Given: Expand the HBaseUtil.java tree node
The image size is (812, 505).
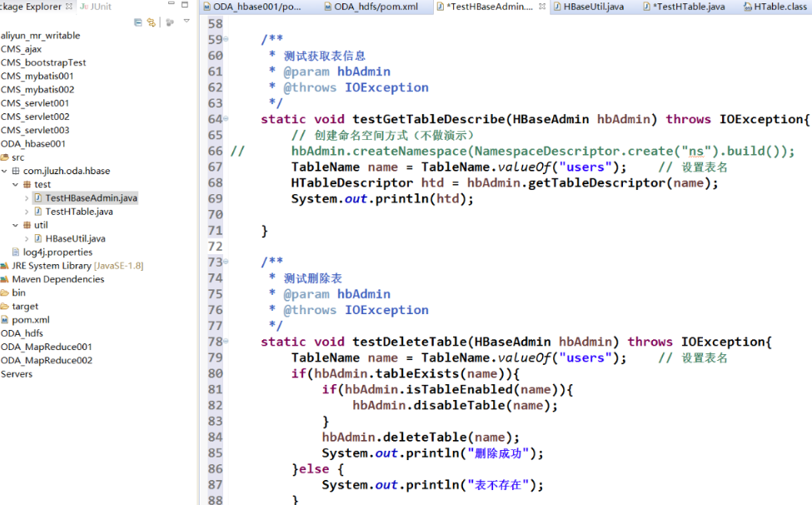Looking at the screenshot, I should (27, 238).
